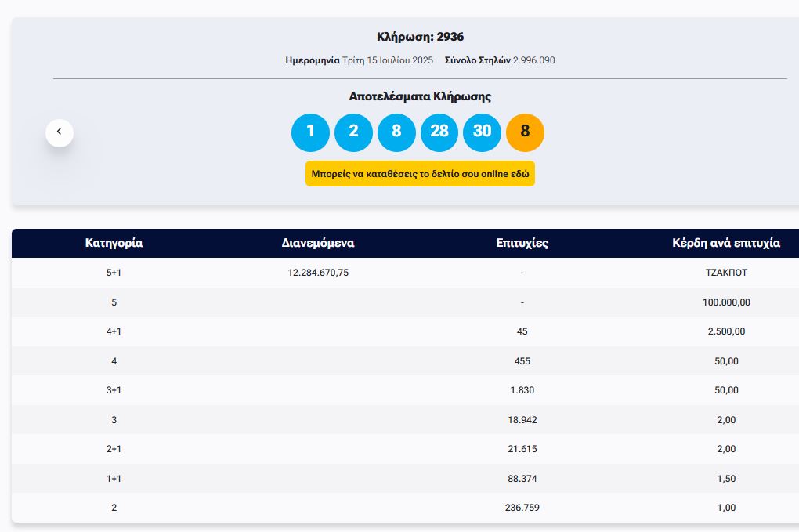Viewport: 799px width, 532px height.
Task: Select the blue ball number 30
Action: tap(482, 132)
